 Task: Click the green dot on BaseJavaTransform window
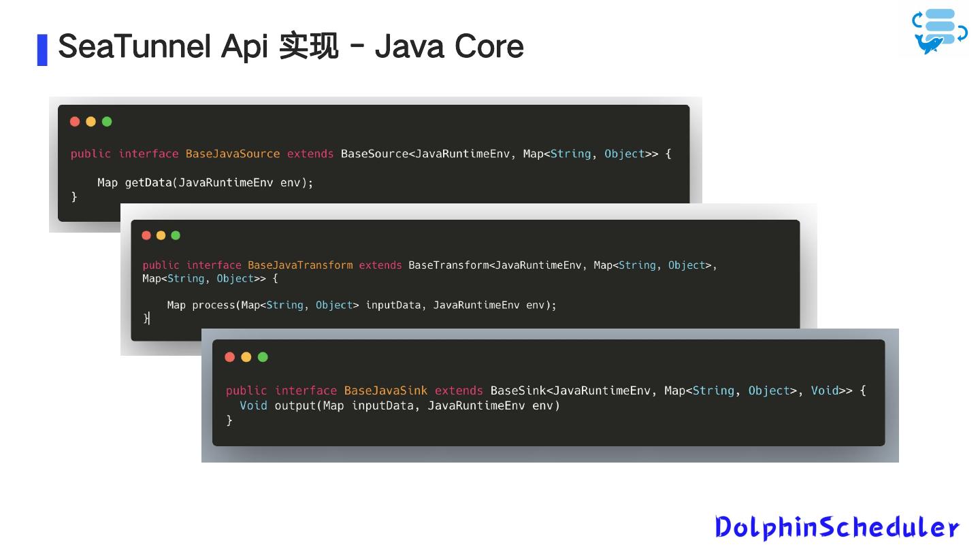[176, 235]
